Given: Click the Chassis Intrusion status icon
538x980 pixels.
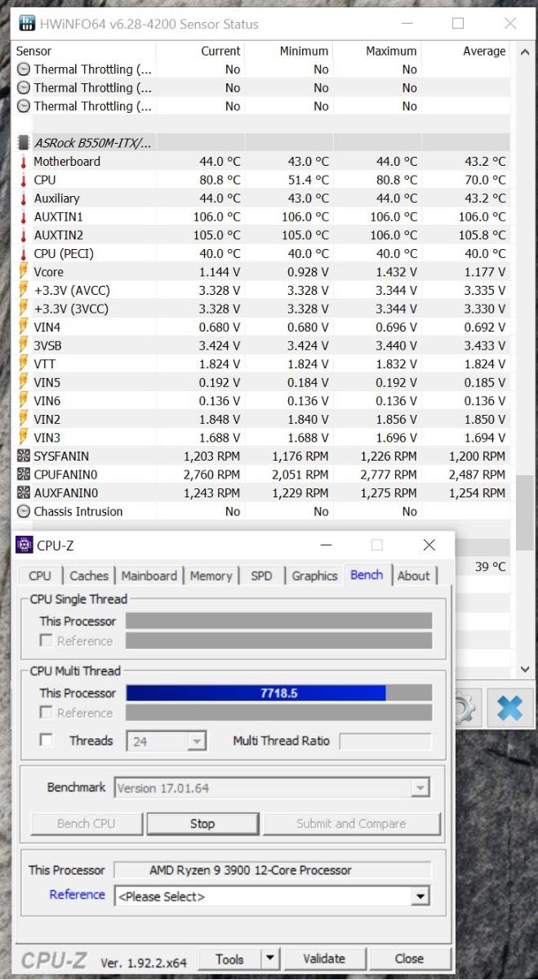Looking at the screenshot, I should pos(23,511).
